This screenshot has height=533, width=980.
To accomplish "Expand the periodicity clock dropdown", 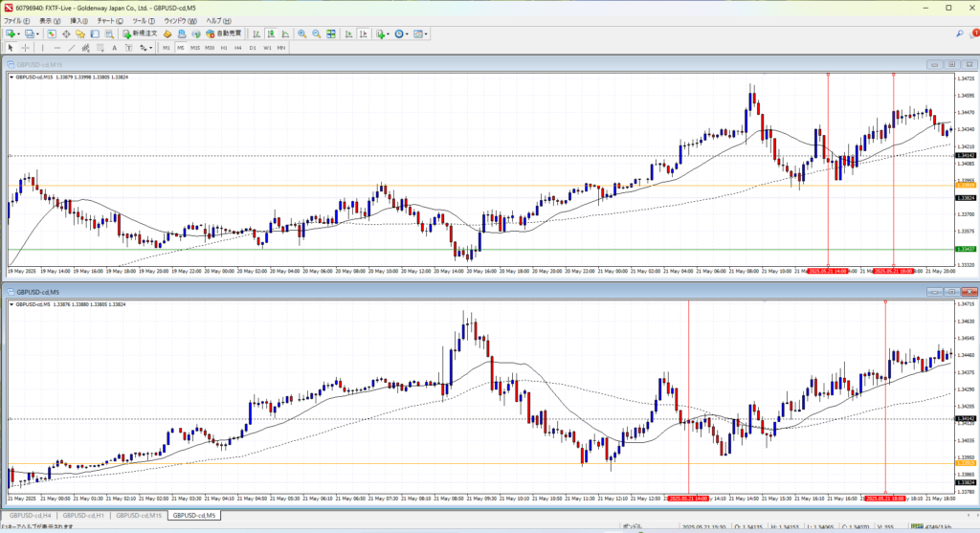I will point(407,33).
